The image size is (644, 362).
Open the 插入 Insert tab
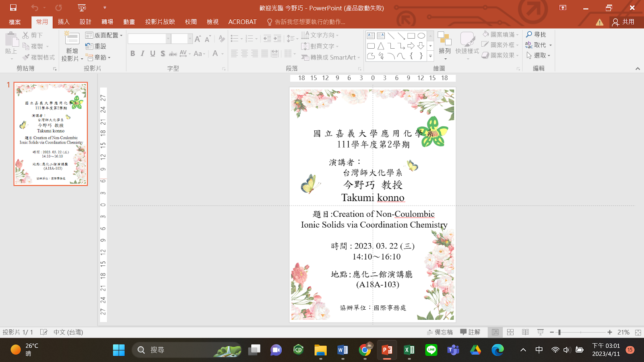[64, 22]
